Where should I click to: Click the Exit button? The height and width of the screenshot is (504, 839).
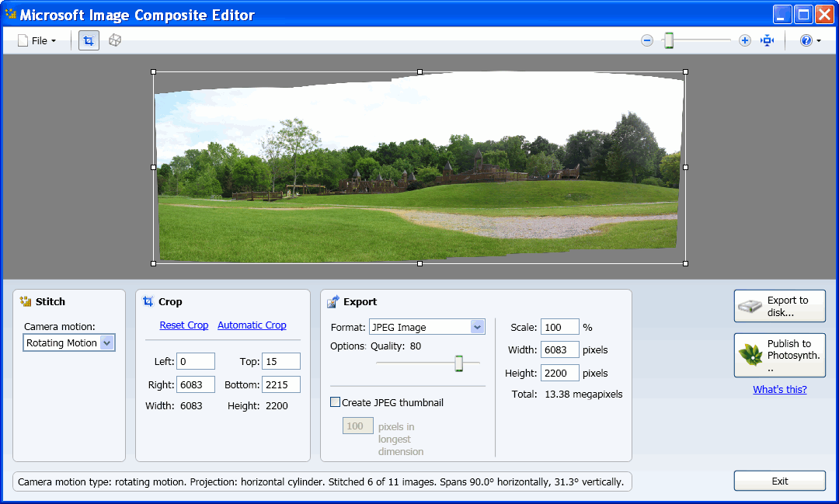point(780,481)
